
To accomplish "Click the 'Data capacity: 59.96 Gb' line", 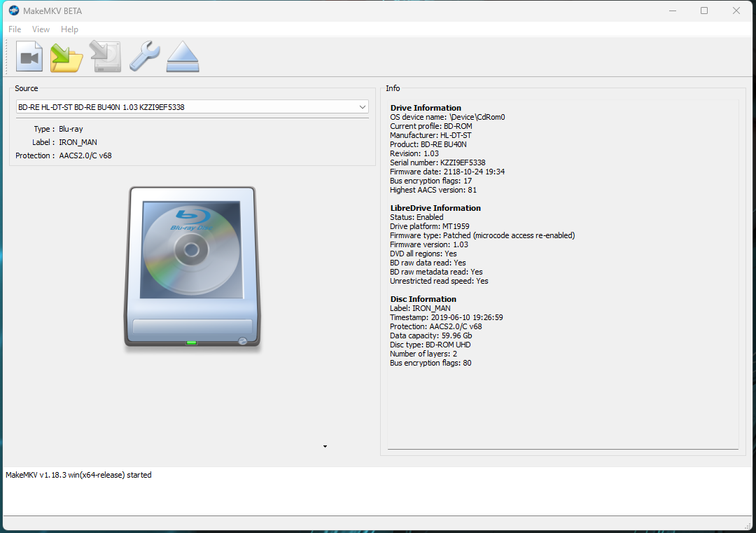I will click(x=431, y=336).
